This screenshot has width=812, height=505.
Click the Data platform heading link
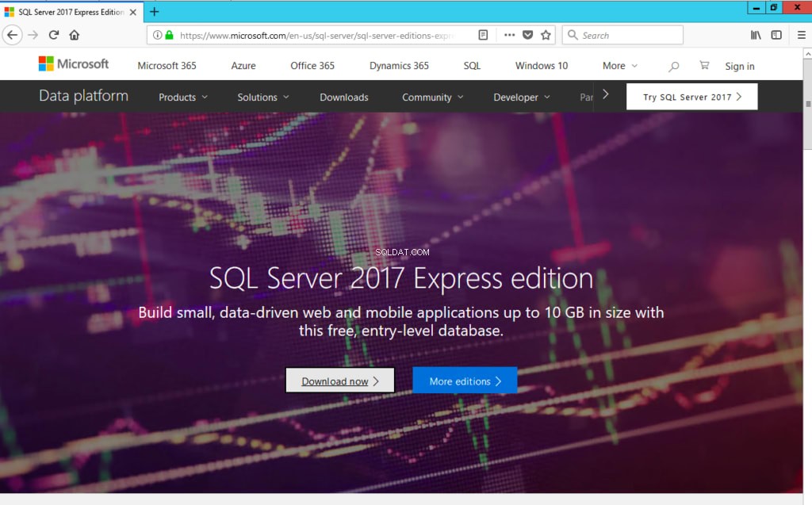click(83, 96)
